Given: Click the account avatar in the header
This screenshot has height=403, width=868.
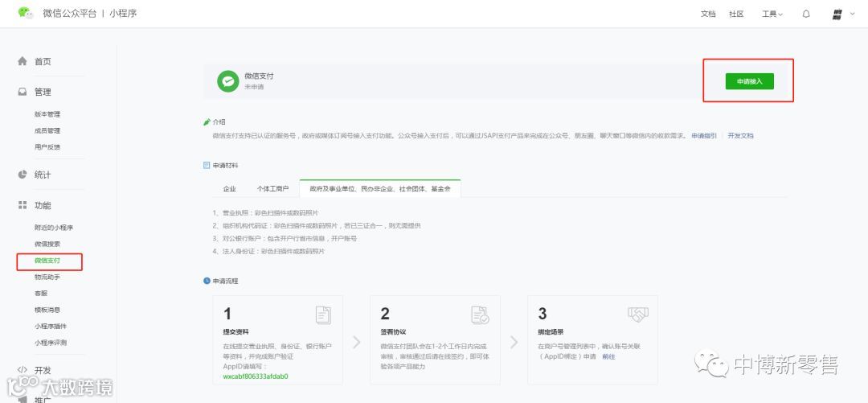Looking at the screenshot, I should [837, 14].
